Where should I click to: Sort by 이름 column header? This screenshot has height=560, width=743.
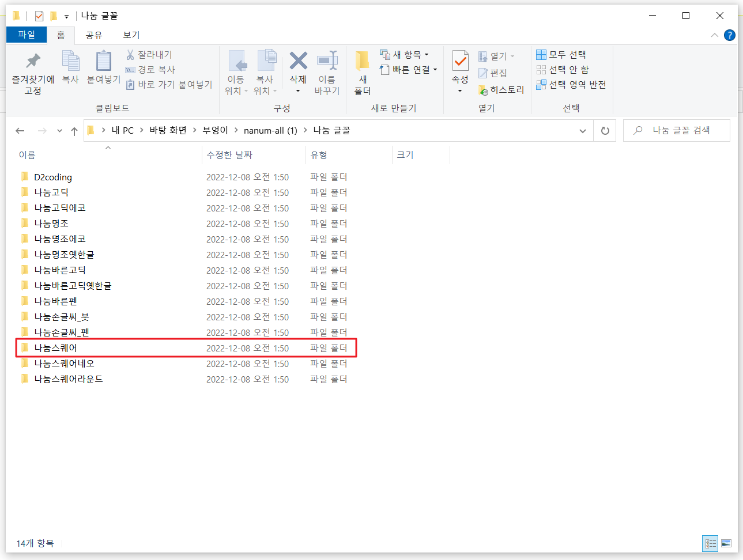[x=27, y=155]
